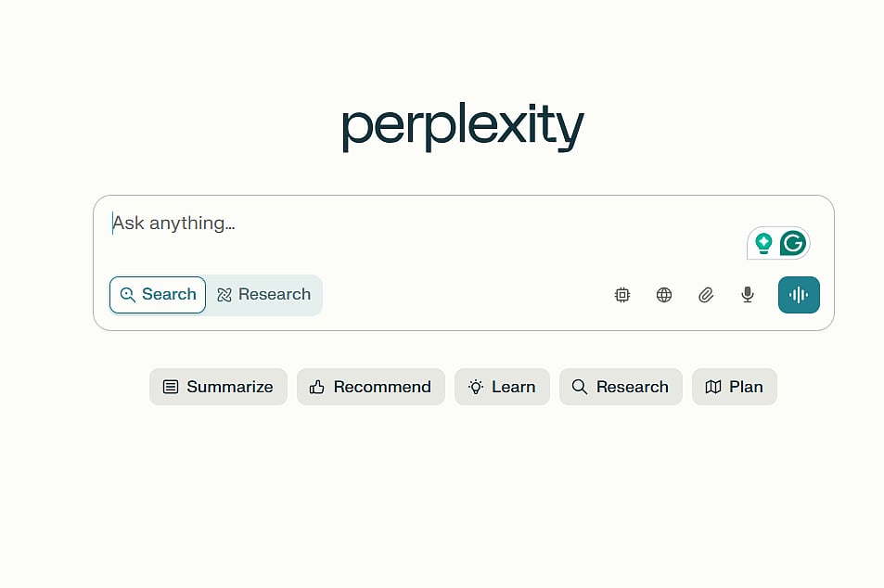The width and height of the screenshot is (884, 588).
Task: Click the lightbulb icon on Learn chip
Action: tap(476, 387)
